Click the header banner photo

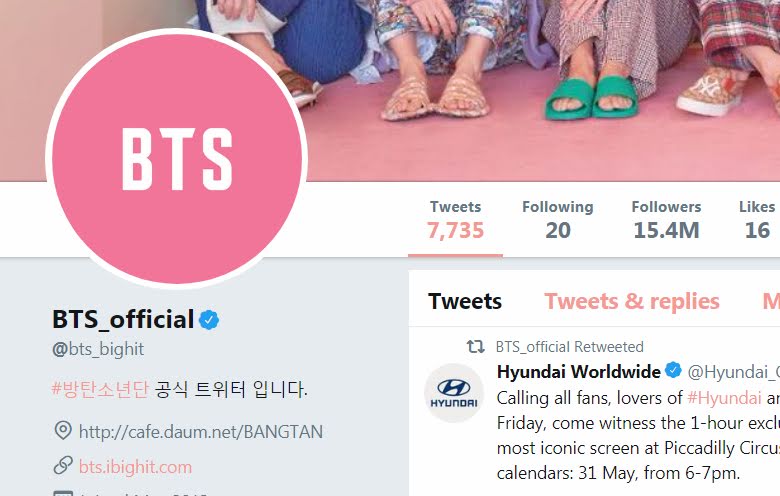(x=542, y=90)
